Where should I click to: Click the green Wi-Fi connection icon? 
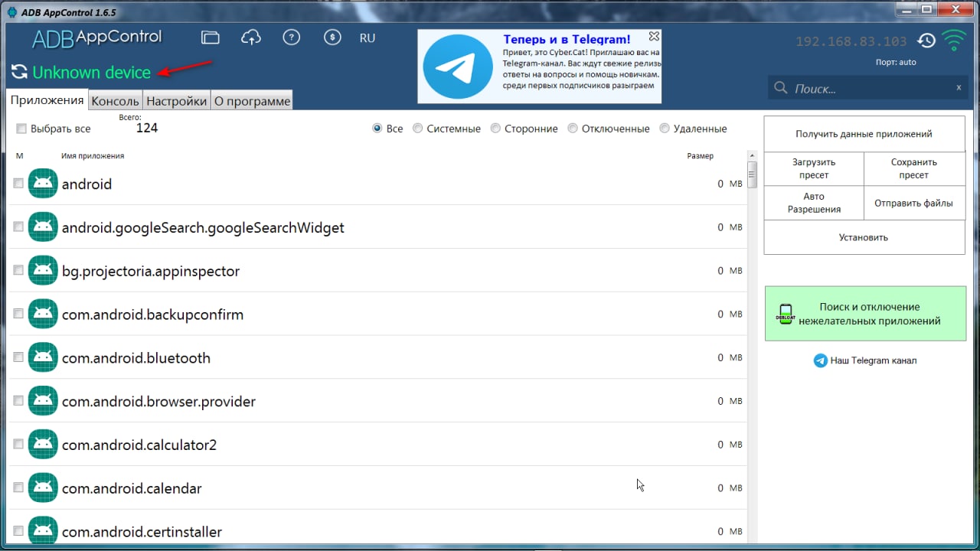[x=954, y=40]
